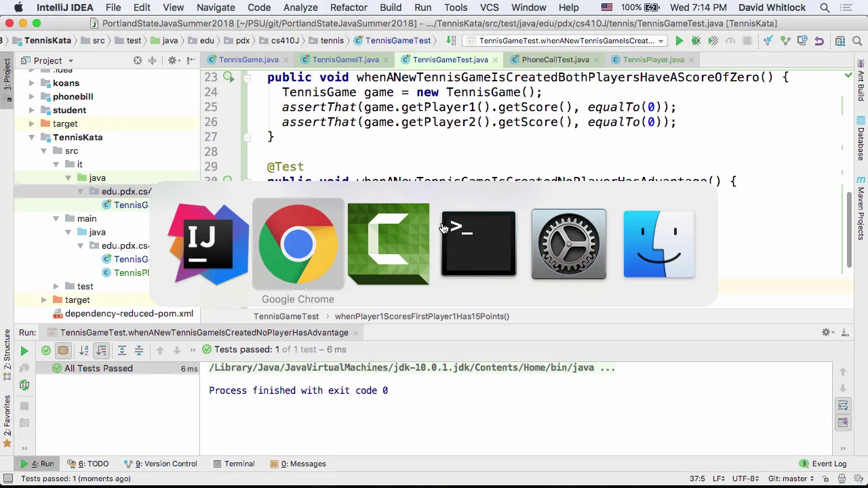Viewport: 868px width, 488px height.
Task: Run with Coverage icon in main toolbar
Action: tap(713, 41)
